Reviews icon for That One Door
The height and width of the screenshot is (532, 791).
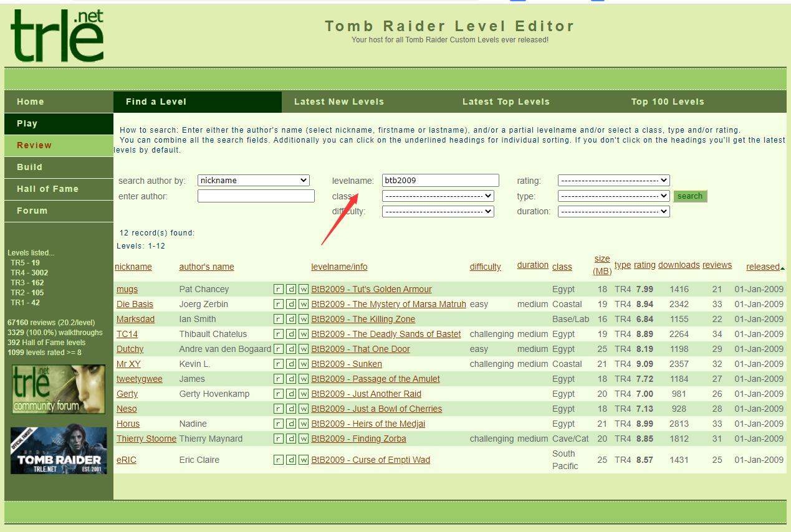coord(279,349)
